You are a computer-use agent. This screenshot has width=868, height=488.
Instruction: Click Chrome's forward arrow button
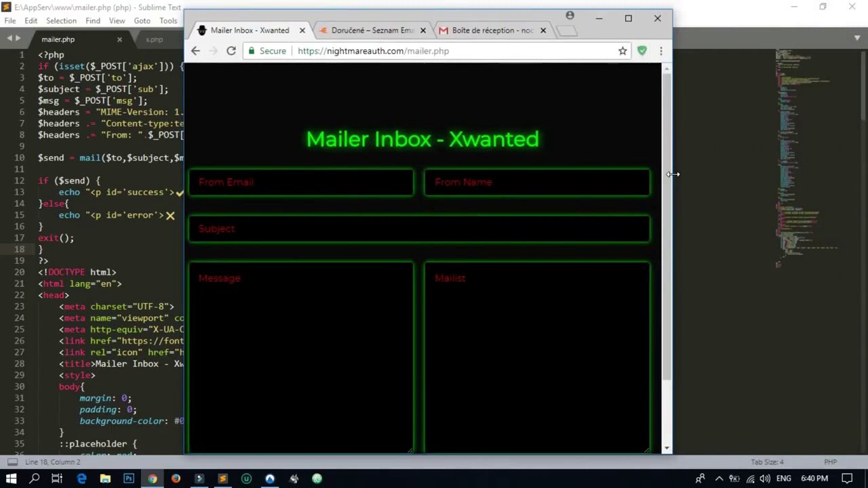pos(213,51)
